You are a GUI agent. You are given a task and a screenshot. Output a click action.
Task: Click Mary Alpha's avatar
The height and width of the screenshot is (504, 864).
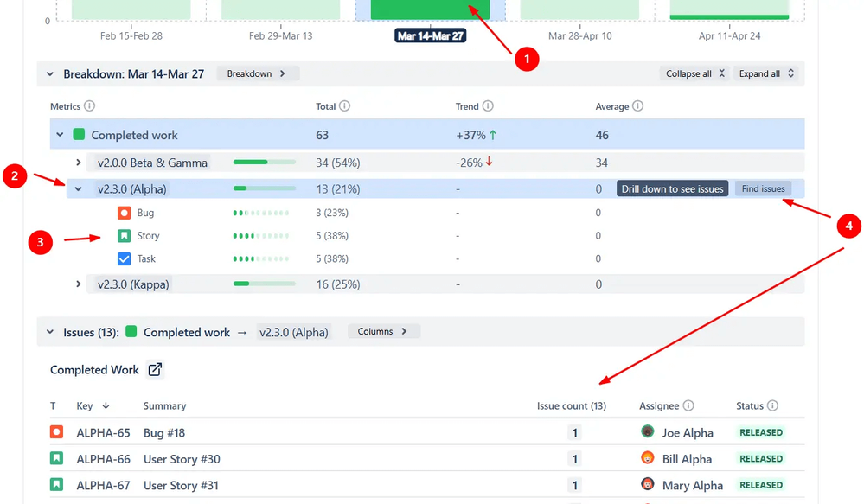pos(648,484)
